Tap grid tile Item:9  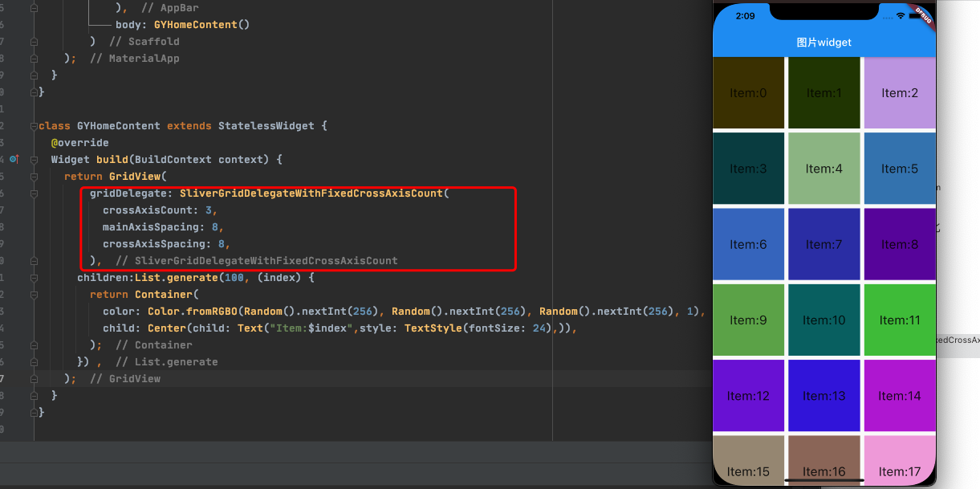coord(748,320)
